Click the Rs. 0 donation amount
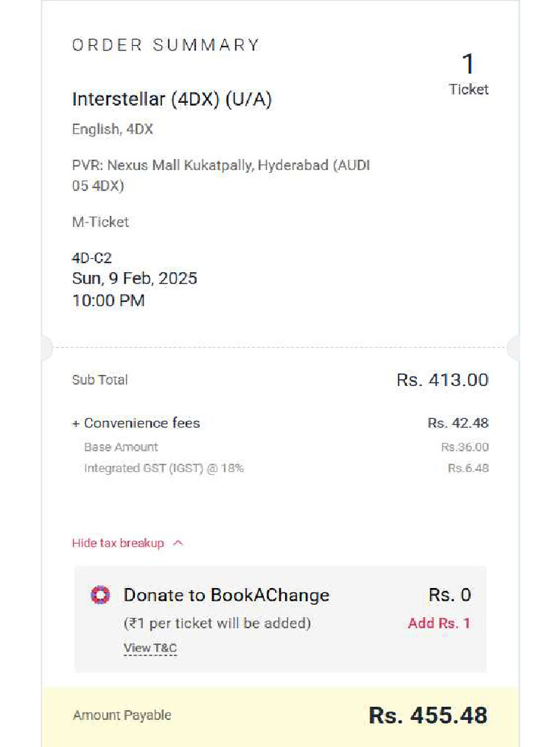The height and width of the screenshot is (747, 560). click(450, 595)
